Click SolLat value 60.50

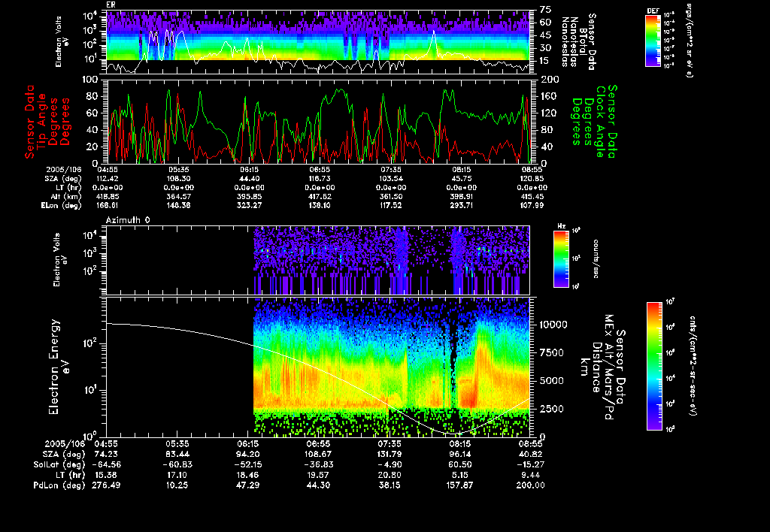(x=459, y=464)
